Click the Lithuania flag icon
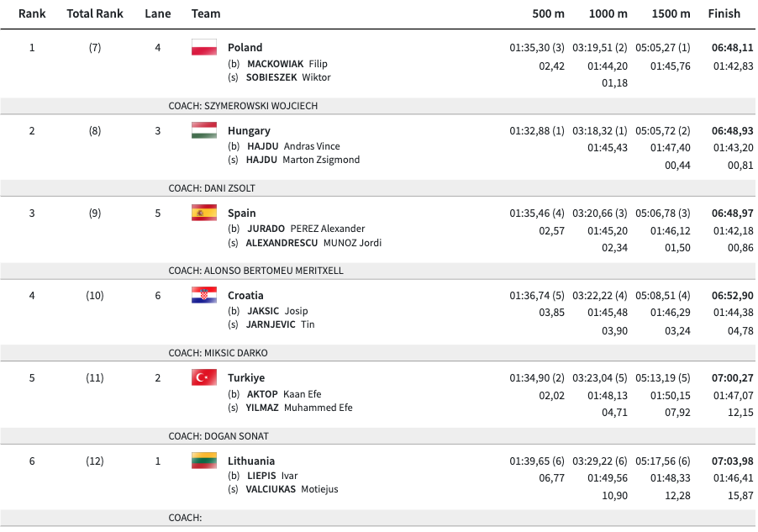 coord(204,461)
